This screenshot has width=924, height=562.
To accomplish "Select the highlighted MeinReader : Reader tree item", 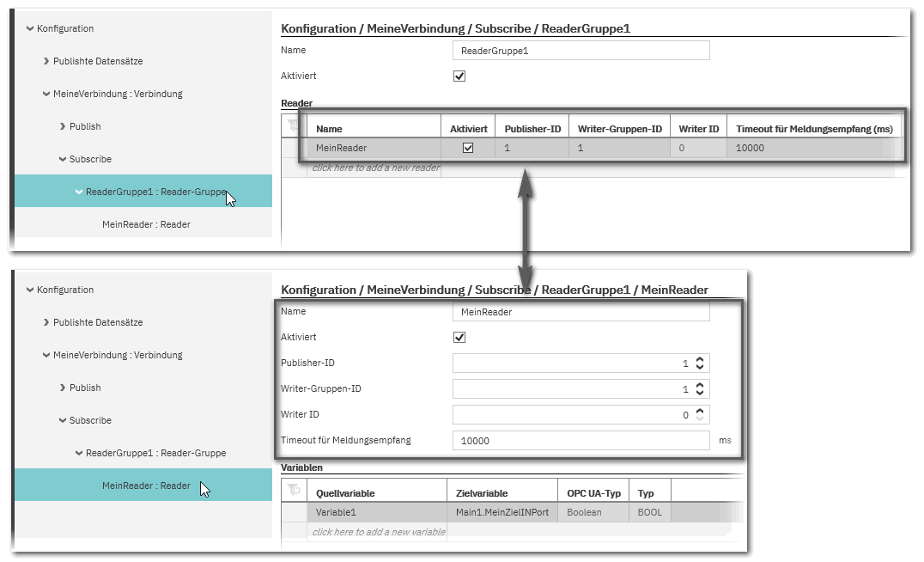I will click(146, 486).
